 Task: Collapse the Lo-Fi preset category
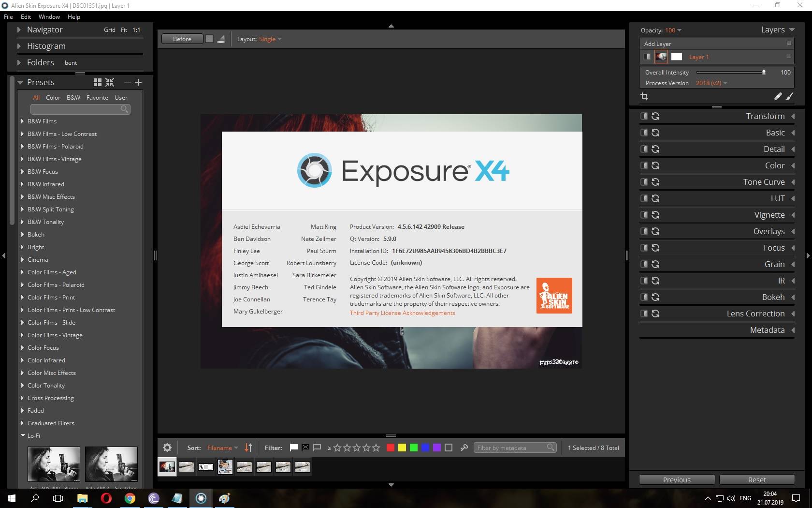(23, 435)
